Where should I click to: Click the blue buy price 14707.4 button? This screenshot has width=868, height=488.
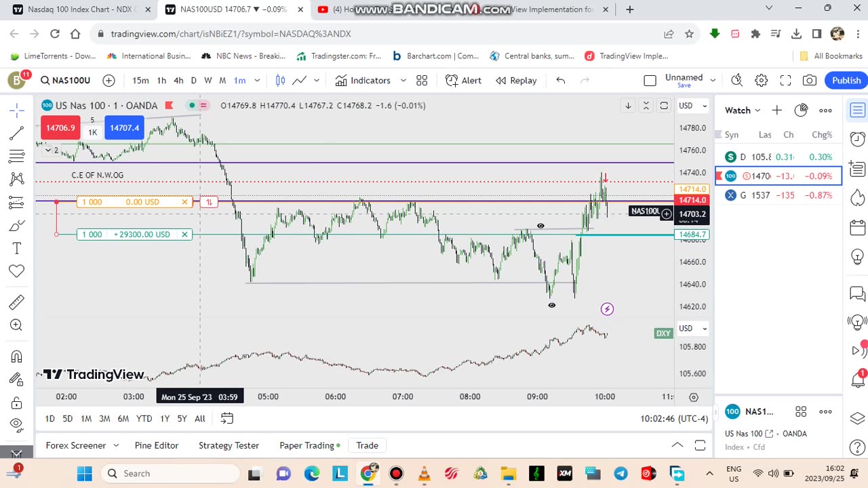pos(124,127)
